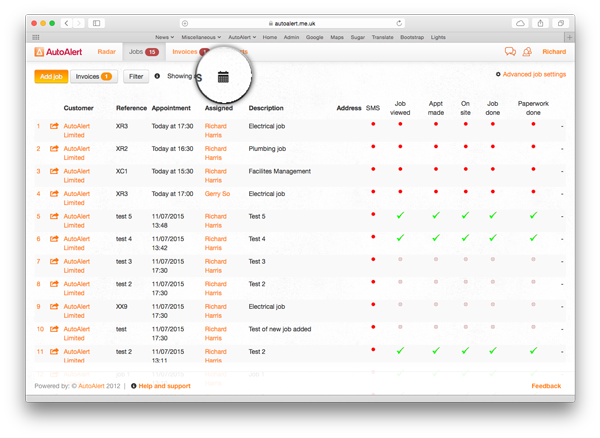This screenshot has height=438, width=600.
Task: Expand the News bookmarks folder
Action: pyautogui.click(x=165, y=37)
